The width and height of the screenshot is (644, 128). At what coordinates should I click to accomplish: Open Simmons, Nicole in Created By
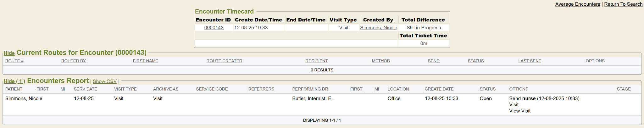[379, 28]
